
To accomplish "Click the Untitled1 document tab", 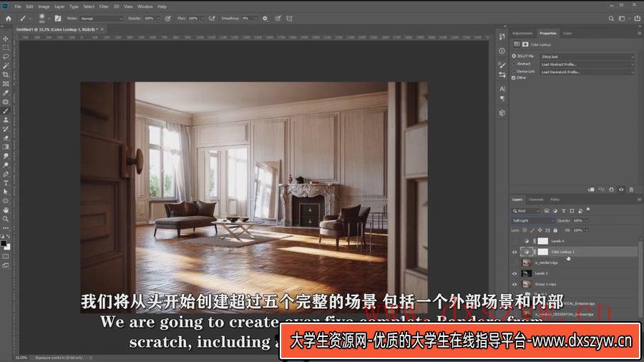I will (57, 29).
